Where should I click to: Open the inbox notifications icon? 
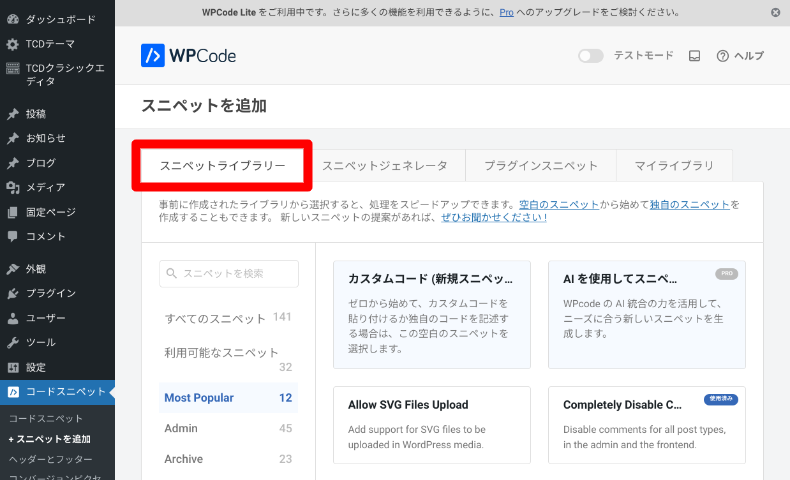[694, 56]
